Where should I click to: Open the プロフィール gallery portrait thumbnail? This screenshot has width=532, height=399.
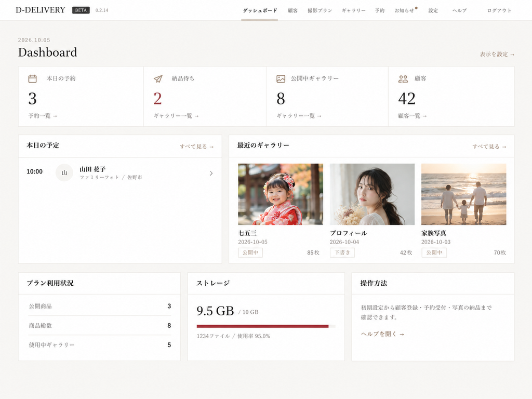(x=372, y=194)
